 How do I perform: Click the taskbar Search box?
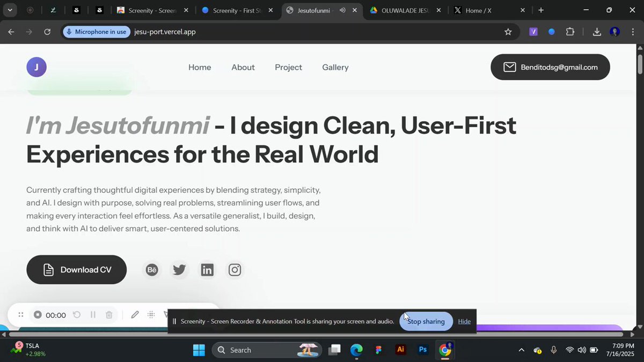266,350
